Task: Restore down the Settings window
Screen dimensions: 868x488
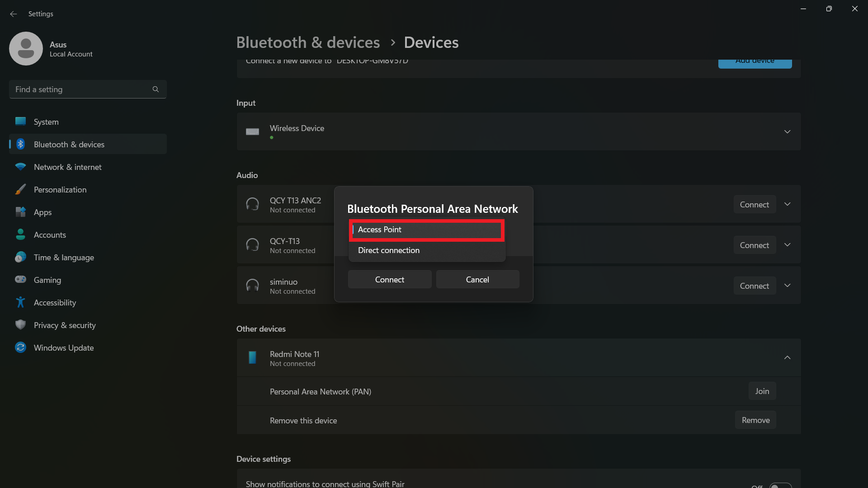Action: point(829,9)
